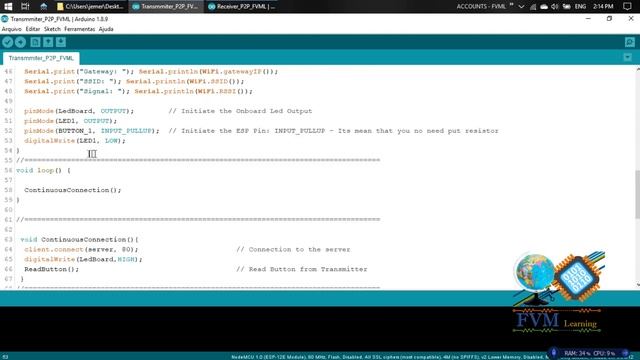
Task: Click the '// Connection to the server' comment
Action: click(x=293, y=249)
